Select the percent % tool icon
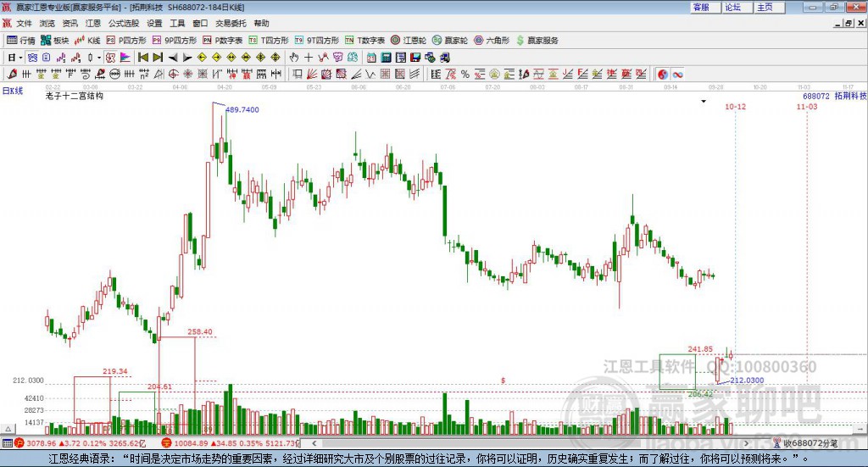 click(465, 74)
